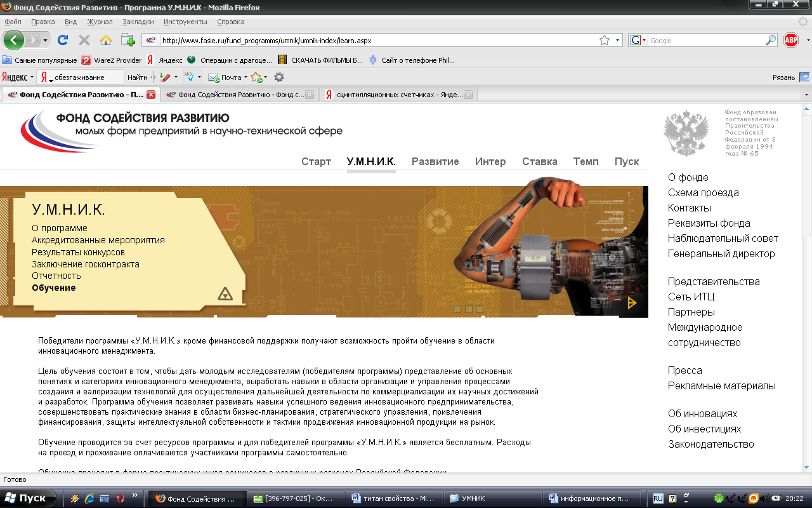
Task: Open the Файл menu
Action: 13,22
